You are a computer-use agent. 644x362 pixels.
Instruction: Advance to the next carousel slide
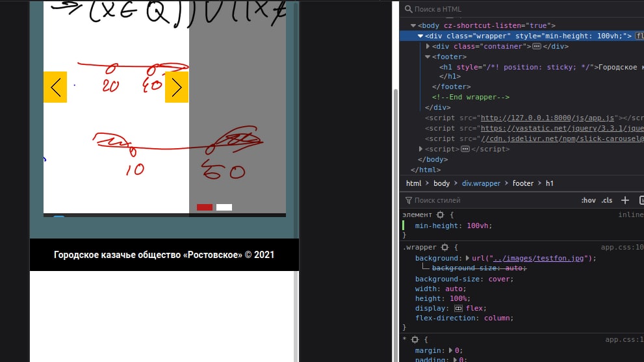coord(177,87)
